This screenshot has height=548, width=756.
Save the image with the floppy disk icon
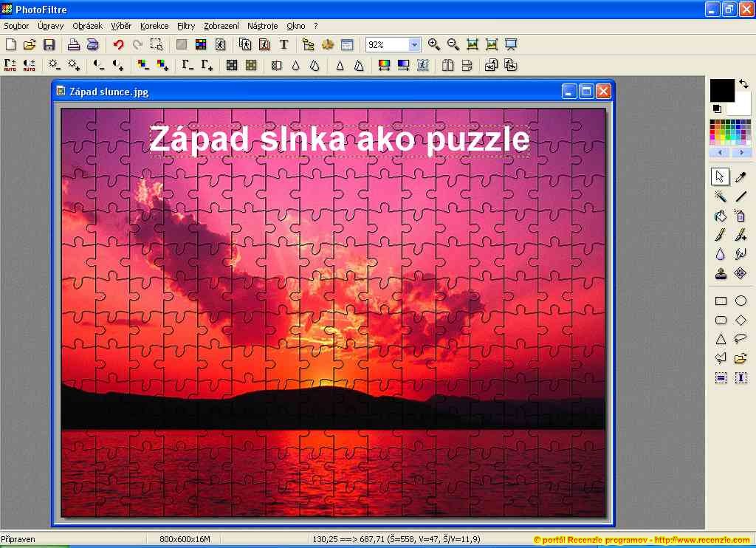[x=49, y=45]
